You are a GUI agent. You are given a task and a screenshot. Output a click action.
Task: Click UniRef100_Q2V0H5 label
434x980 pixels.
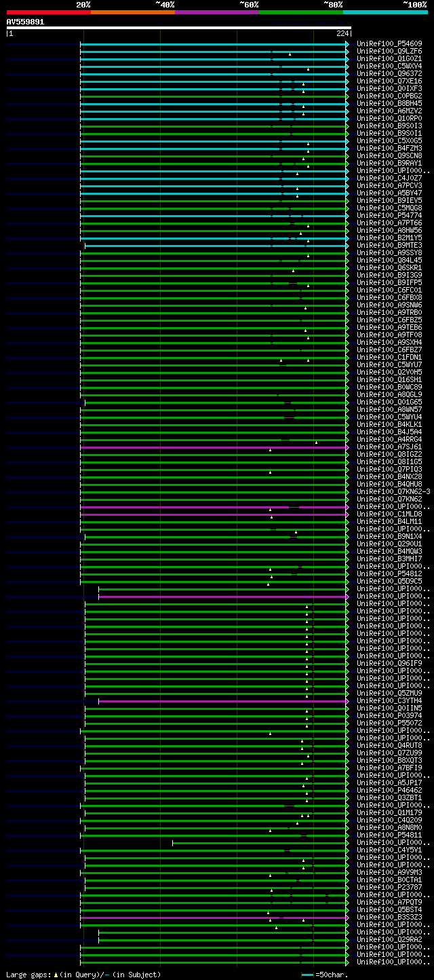[x=389, y=373]
